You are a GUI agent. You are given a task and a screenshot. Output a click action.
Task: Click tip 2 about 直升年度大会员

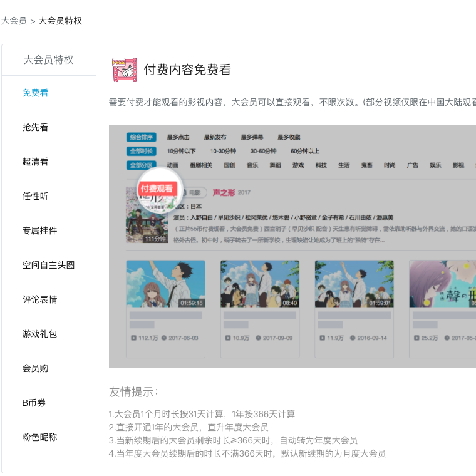click(189, 427)
